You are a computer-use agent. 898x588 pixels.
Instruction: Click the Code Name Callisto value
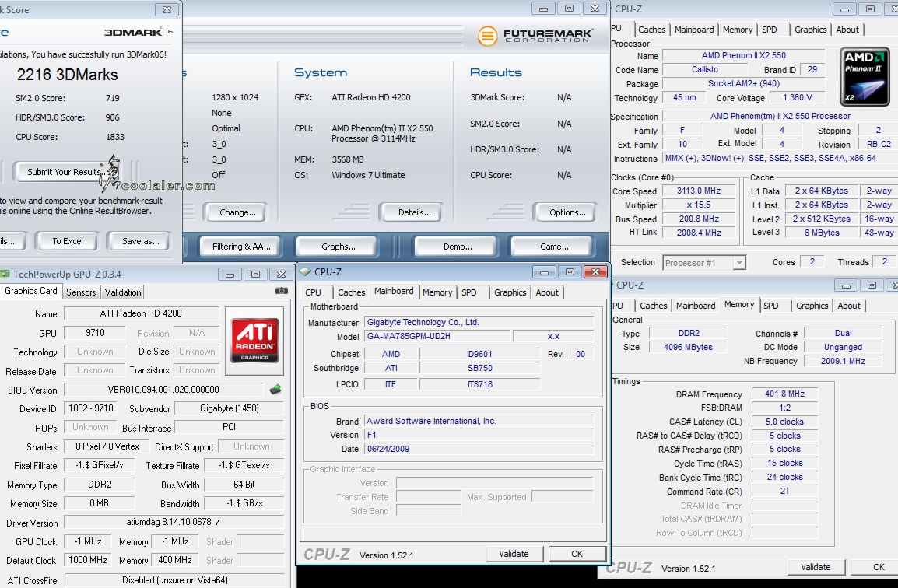[x=704, y=69]
